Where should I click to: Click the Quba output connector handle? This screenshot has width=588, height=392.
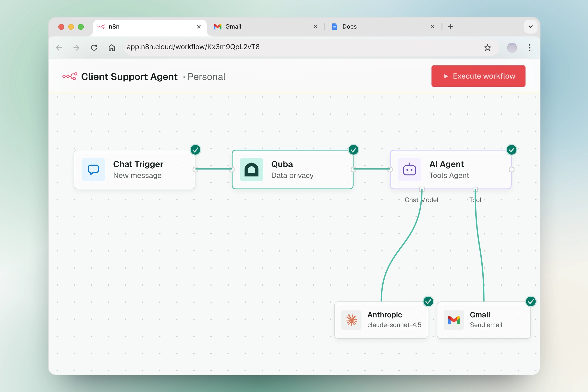point(353,170)
